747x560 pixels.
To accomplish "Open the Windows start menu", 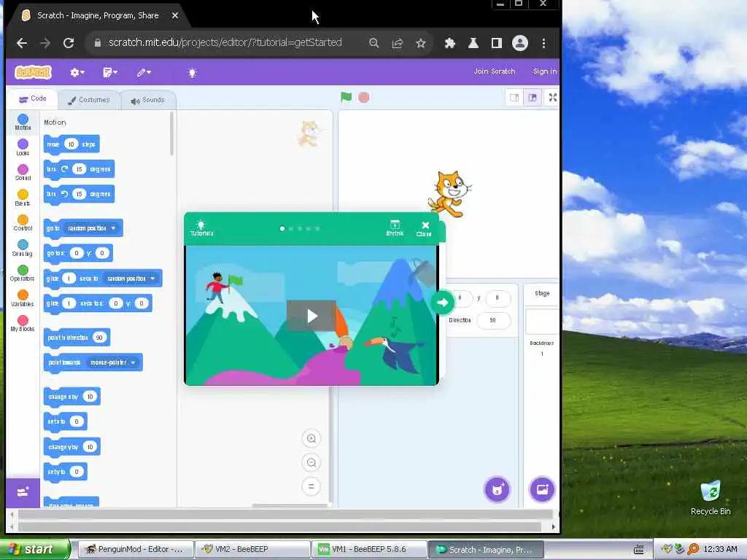I will [34, 549].
